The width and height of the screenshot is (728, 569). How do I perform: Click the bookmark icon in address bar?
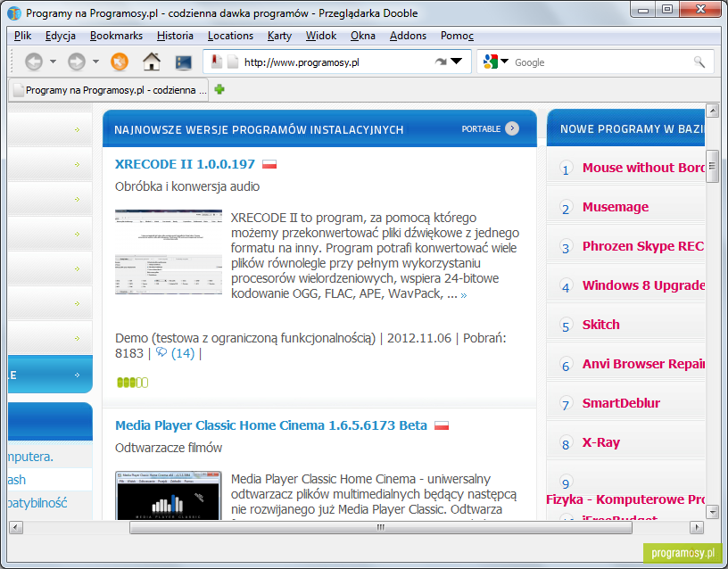pyautogui.click(x=217, y=62)
